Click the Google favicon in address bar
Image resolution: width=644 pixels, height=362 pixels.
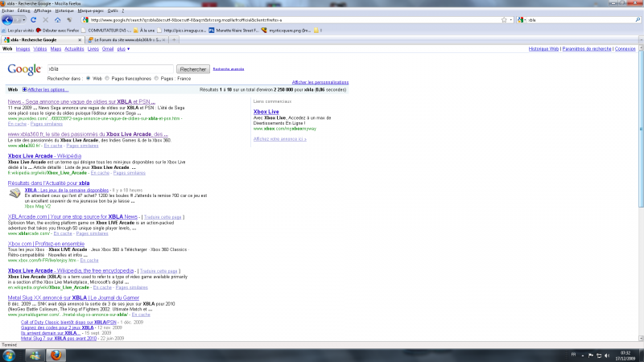[x=85, y=19]
